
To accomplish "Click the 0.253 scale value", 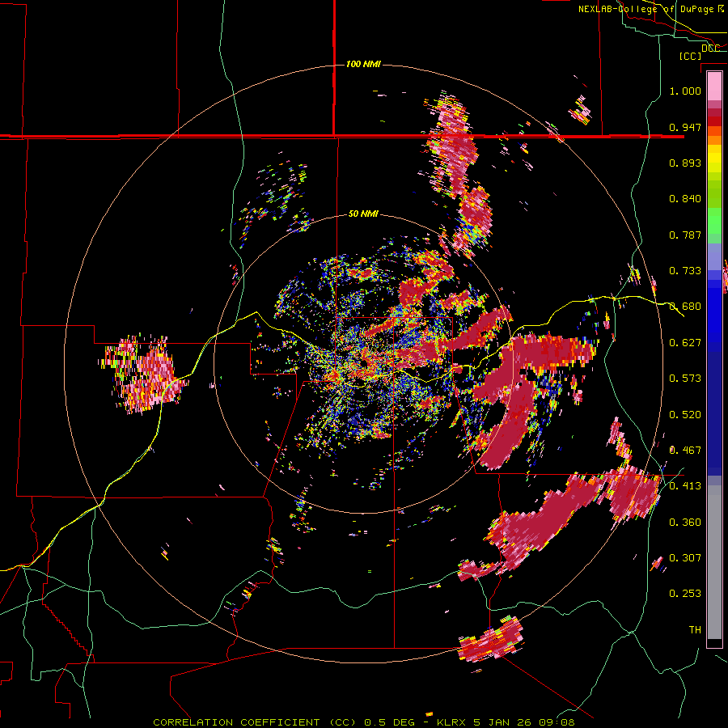I will click(x=685, y=594).
